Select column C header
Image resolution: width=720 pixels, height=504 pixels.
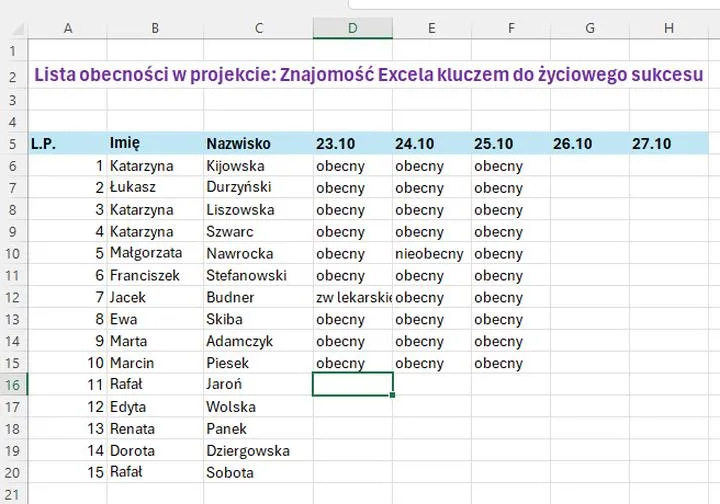tap(259, 28)
